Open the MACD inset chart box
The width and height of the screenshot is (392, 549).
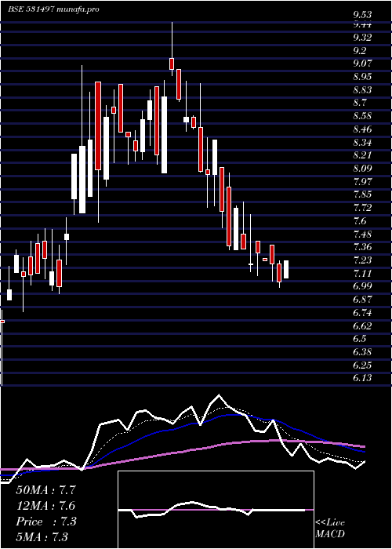tap(216, 510)
